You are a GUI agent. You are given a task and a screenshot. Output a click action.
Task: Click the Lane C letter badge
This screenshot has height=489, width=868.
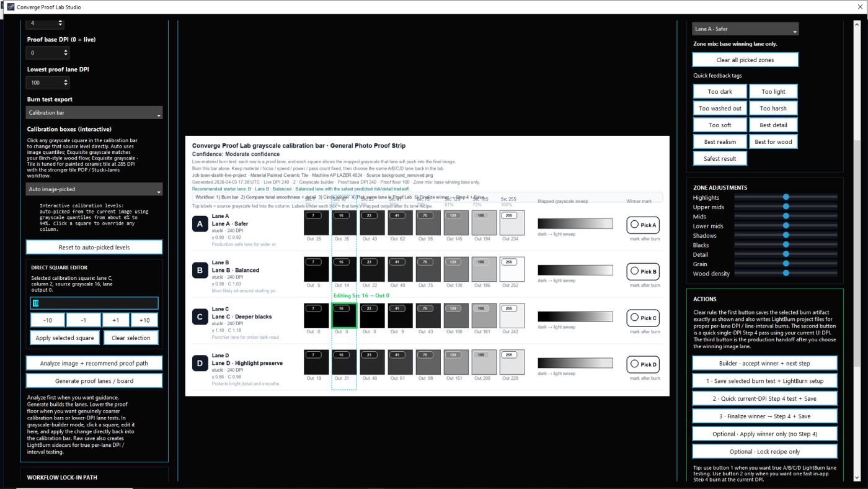coord(200,317)
